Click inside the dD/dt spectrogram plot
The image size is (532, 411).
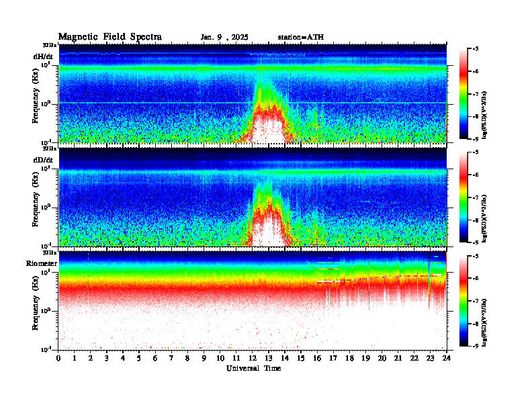(x=253, y=197)
